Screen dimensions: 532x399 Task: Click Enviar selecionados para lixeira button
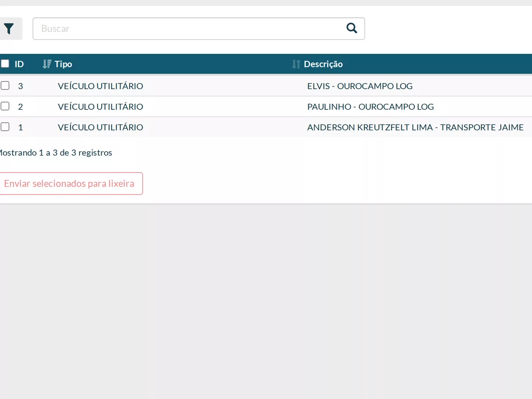click(x=71, y=184)
